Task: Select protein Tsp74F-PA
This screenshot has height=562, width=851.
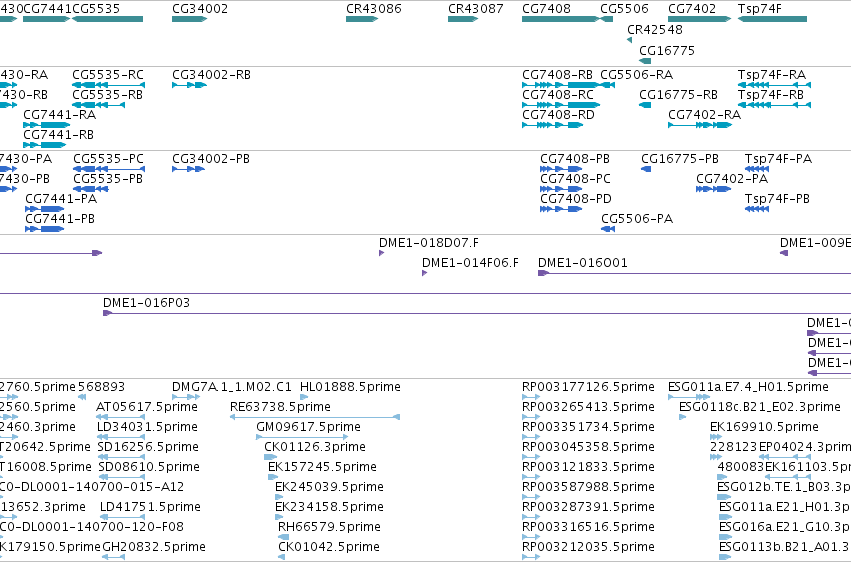Action: (x=757, y=169)
